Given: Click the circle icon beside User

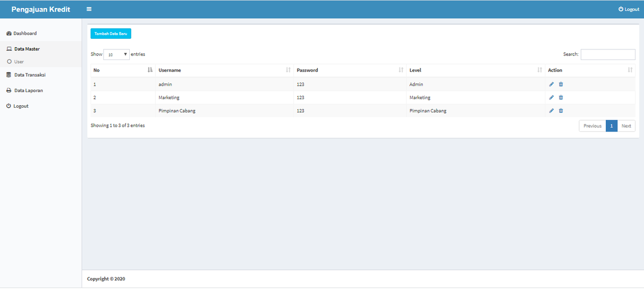Looking at the screenshot, I should coord(9,61).
